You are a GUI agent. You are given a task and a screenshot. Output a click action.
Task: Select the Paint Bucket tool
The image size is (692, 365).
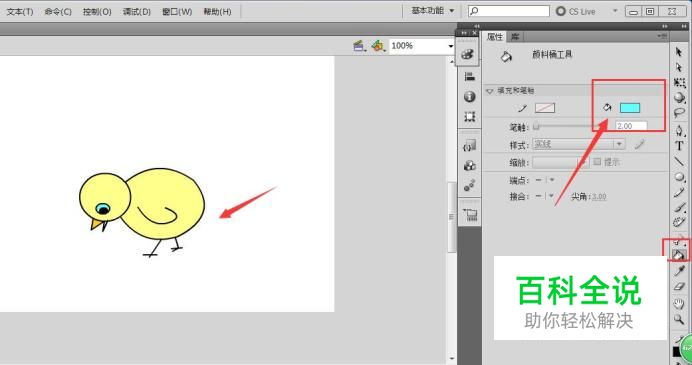[x=678, y=255]
